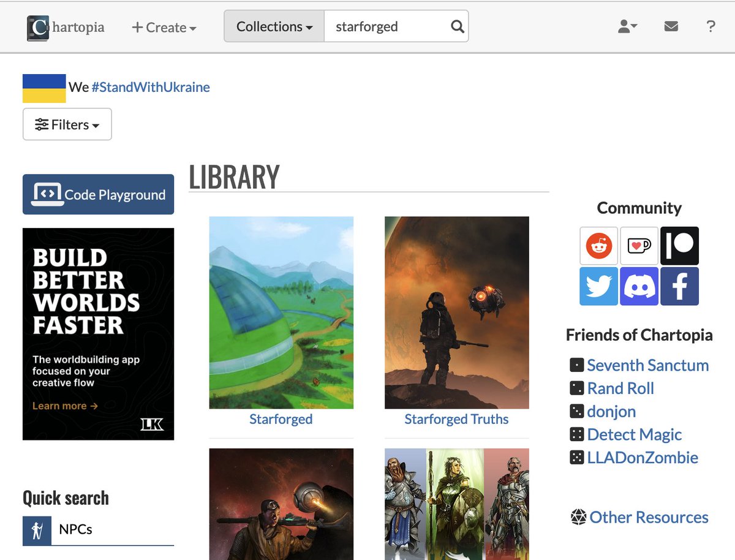Screen dimensions: 735x560
Task: Open the Starforged Truths cover image
Action: tap(457, 312)
